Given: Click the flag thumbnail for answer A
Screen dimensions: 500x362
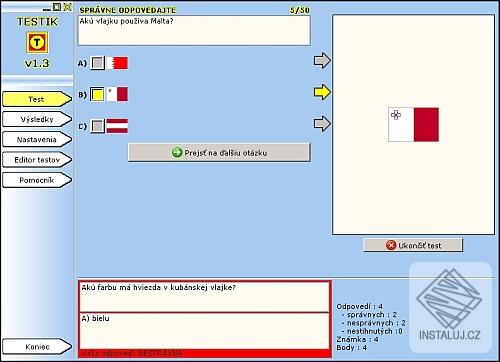Looking at the screenshot, I should pos(117,63).
